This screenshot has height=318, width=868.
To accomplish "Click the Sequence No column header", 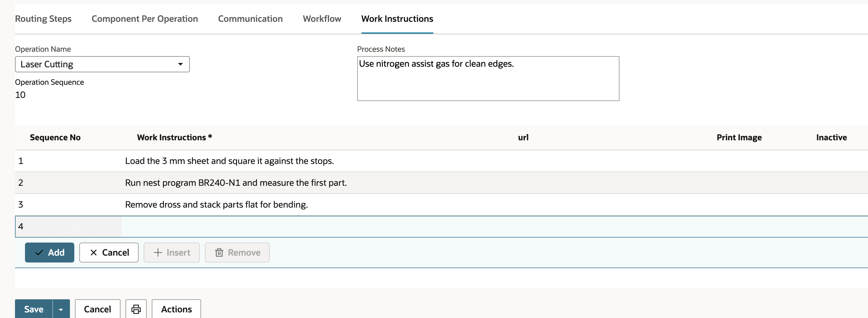I will 55,137.
